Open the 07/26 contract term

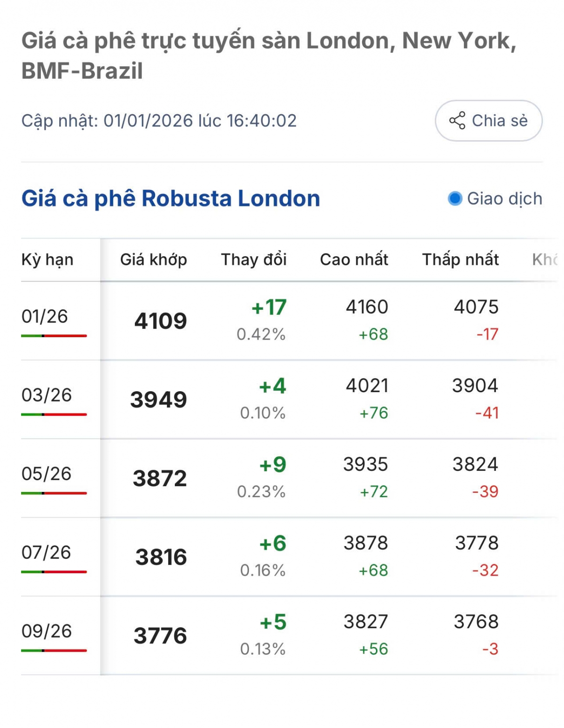point(46,553)
